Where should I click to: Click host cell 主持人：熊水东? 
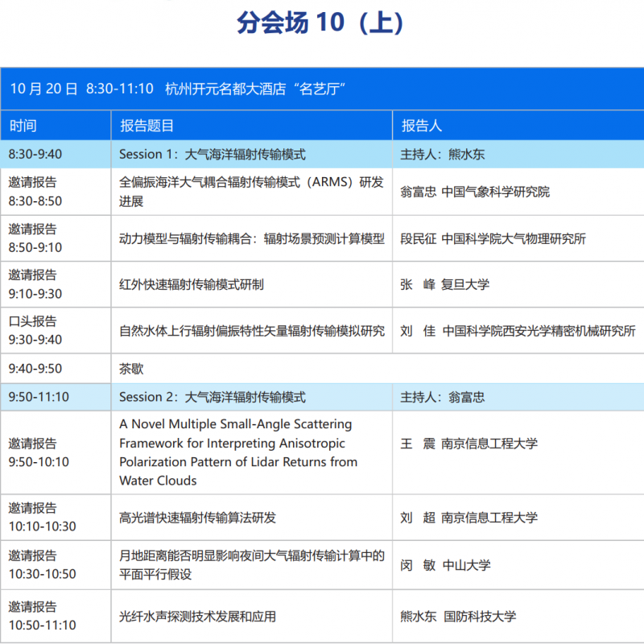(443, 154)
